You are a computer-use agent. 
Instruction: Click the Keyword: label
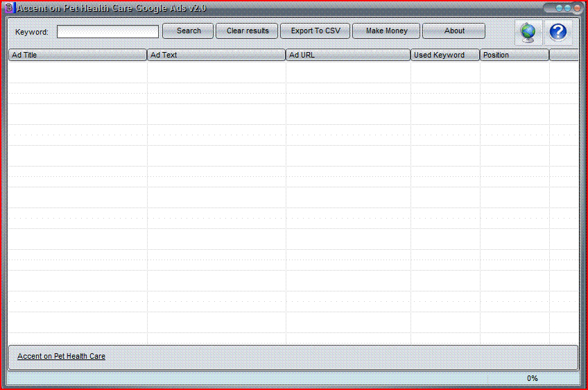coord(32,33)
